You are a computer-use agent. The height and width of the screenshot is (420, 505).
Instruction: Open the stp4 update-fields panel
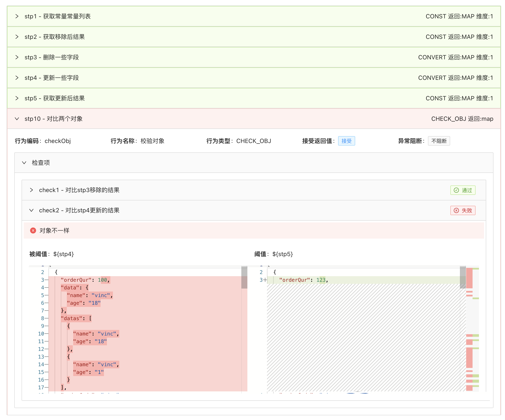pos(17,78)
